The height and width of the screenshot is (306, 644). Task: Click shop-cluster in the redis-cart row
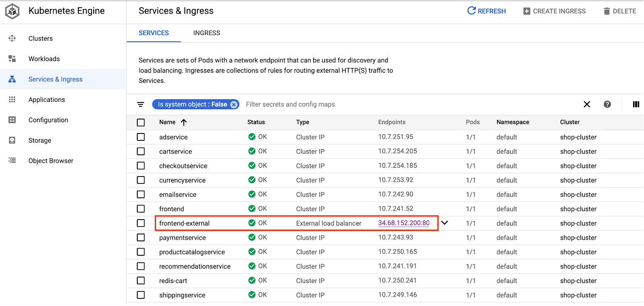tap(578, 281)
